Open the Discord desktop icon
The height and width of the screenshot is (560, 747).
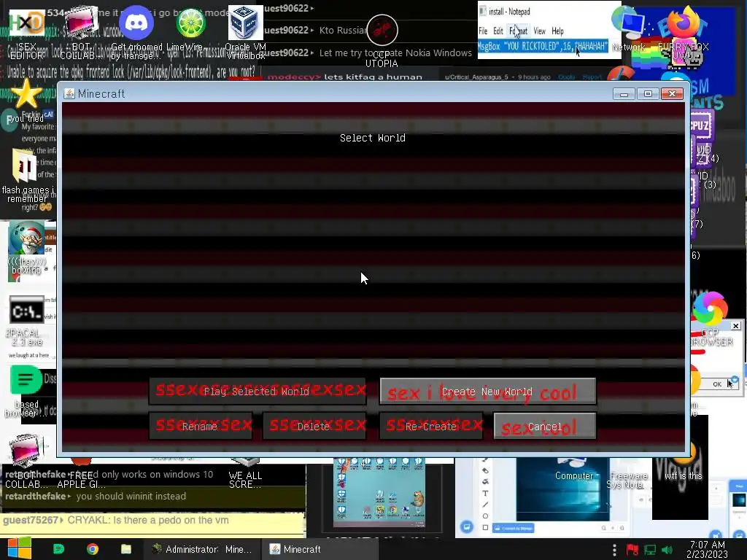pos(136,23)
